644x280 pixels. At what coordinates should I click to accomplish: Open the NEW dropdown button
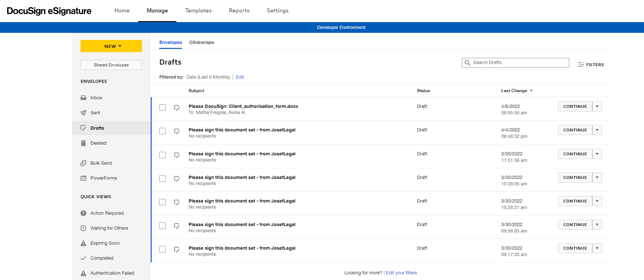[111, 46]
